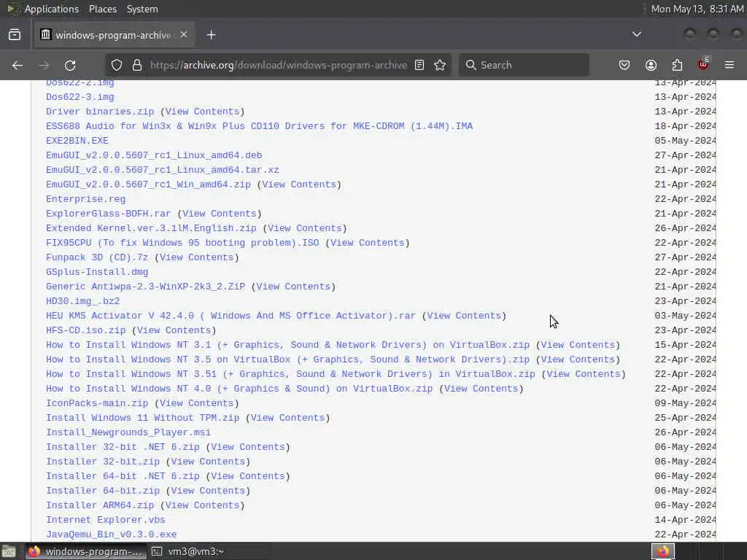Screen dimensions: 747x560
Task: Download Install_Newgrounds_Player.msi
Action: pos(128,432)
